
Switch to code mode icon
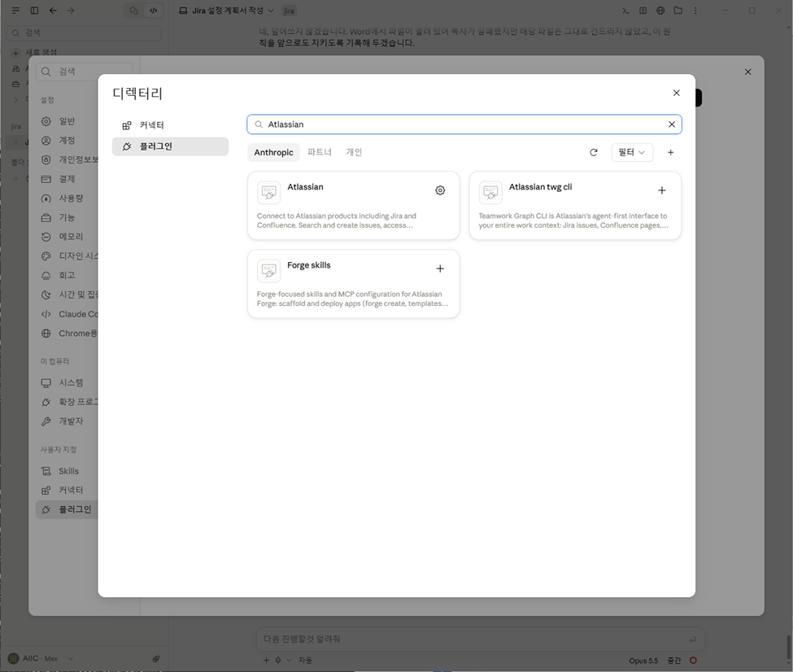click(153, 10)
